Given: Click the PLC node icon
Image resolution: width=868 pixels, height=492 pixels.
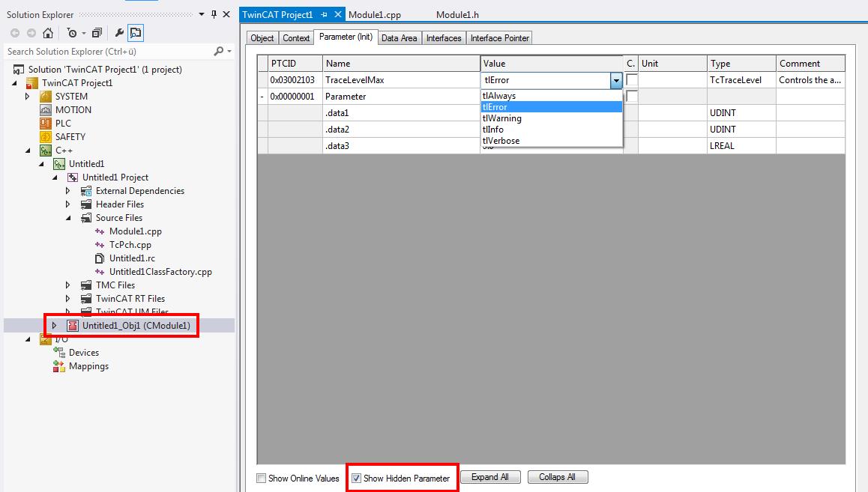Looking at the screenshot, I should point(46,124).
